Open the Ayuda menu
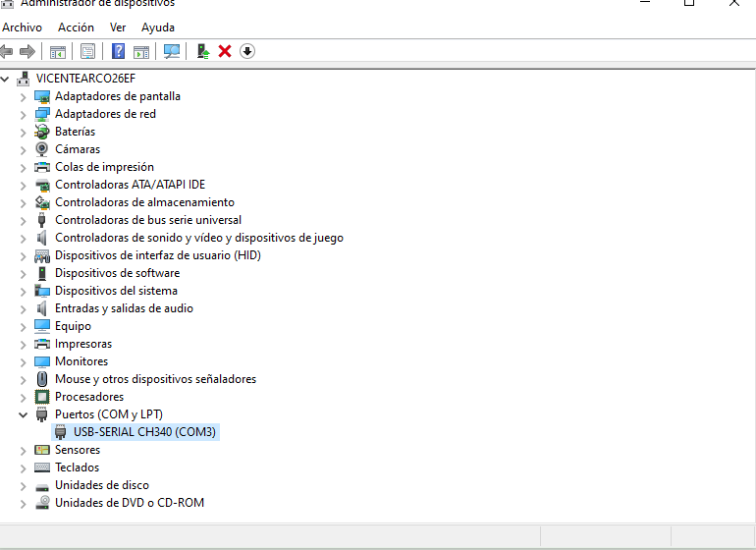Screen dimensions: 756x550 [x=158, y=27]
